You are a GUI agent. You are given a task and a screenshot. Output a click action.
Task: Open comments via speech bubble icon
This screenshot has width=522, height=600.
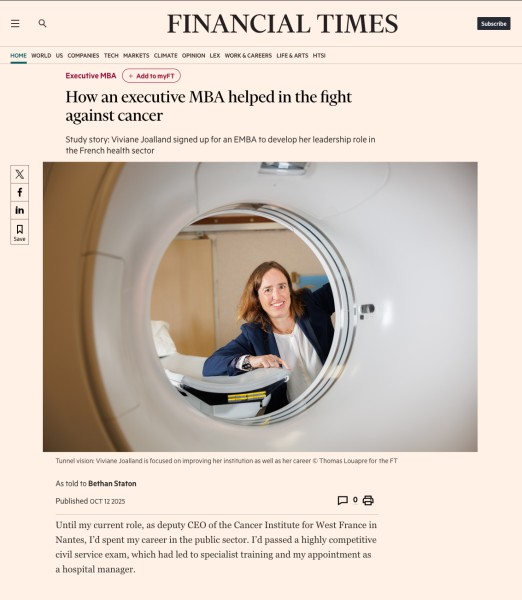[343, 500]
